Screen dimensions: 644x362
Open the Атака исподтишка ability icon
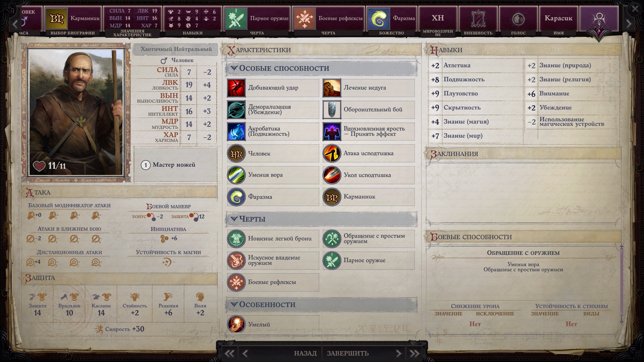(x=332, y=153)
